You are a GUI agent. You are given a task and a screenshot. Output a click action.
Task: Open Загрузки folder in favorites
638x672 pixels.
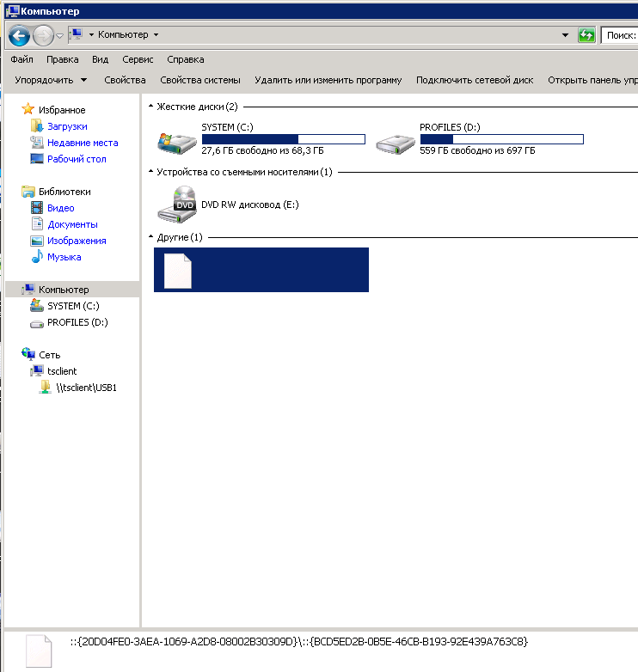66,126
